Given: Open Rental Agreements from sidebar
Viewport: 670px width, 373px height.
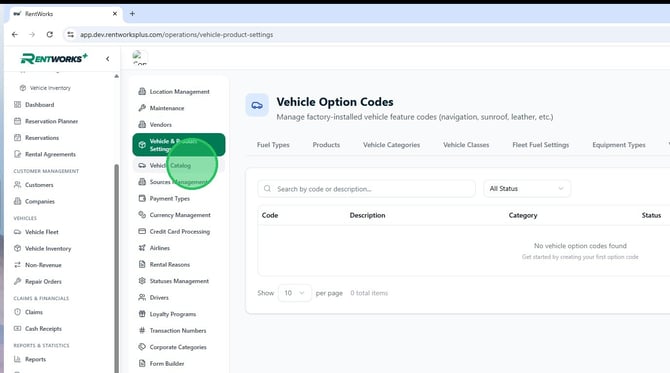Looking at the screenshot, I should point(50,154).
